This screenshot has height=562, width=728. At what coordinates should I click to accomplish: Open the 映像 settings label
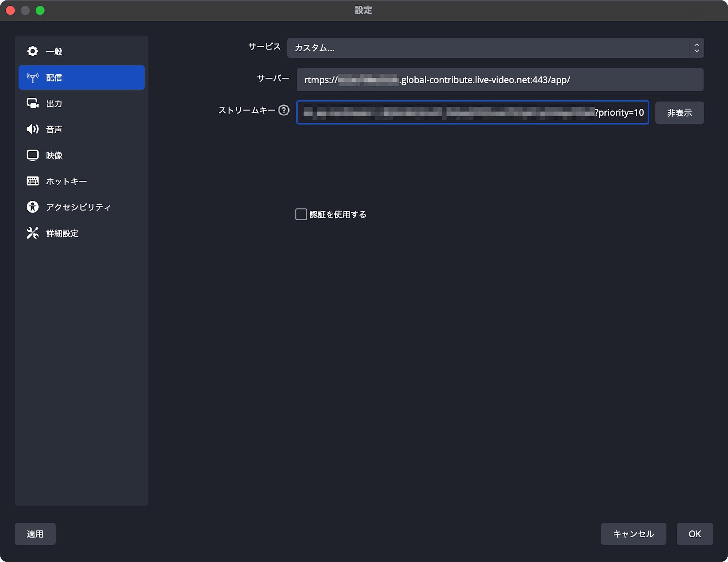point(54,156)
